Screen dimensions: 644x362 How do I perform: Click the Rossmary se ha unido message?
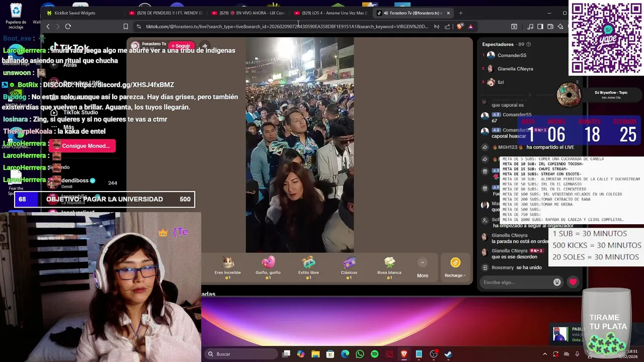tap(511, 267)
